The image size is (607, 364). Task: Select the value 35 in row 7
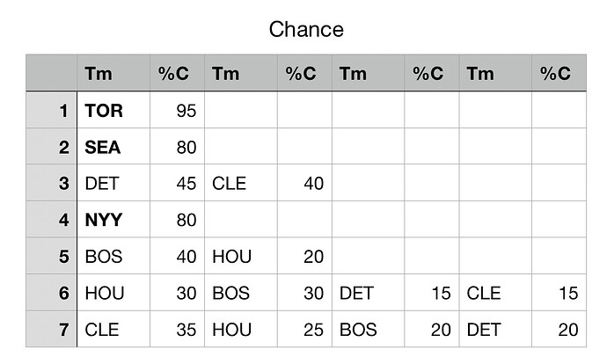tap(178, 329)
